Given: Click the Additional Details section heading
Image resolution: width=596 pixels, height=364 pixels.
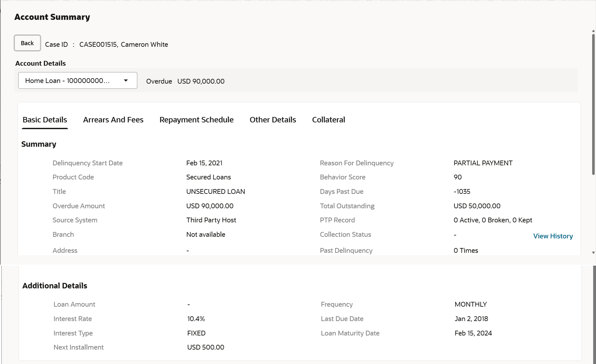Looking at the screenshot, I should click(55, 286).
